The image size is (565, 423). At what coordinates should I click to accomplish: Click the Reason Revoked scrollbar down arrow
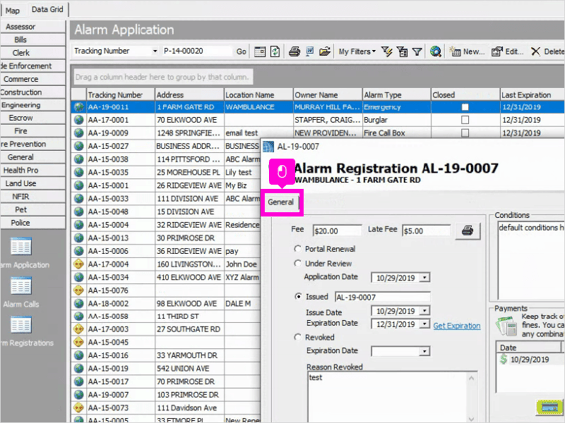coord(471,419)
